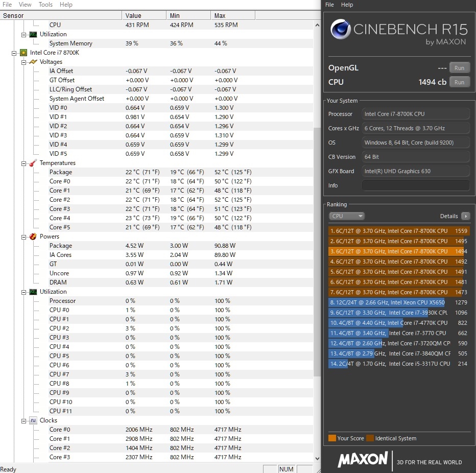476x473 pixels.
Task: Open the Help menu in Cinebench
Action: [x=347, y=5]
